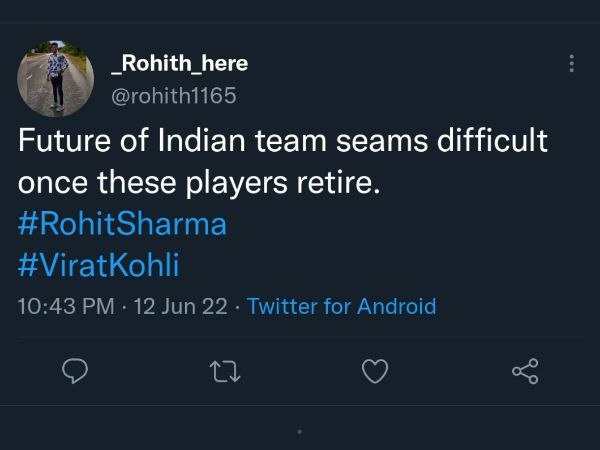Tap the share icon below the tweet
Image resolution: width=600 pixels, height=450 pixels.
[x=524, y=372]
